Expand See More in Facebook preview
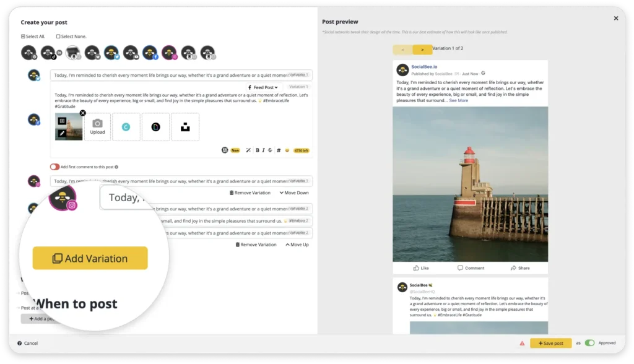Image resolution: width=634 pixels, height=364 pixels. 459,100
